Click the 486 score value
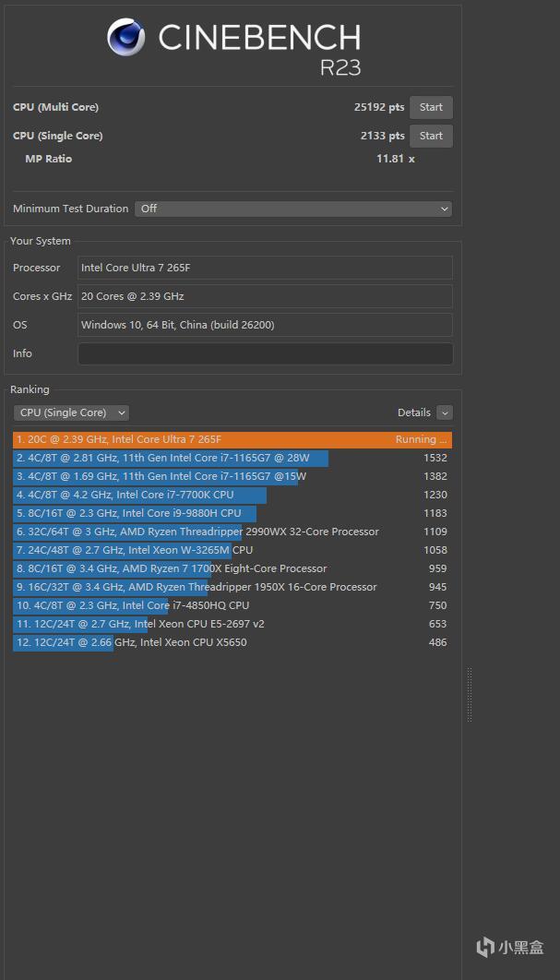Viewport: 560px width, 980px height. pyautogui.click(x=437, y=642)
